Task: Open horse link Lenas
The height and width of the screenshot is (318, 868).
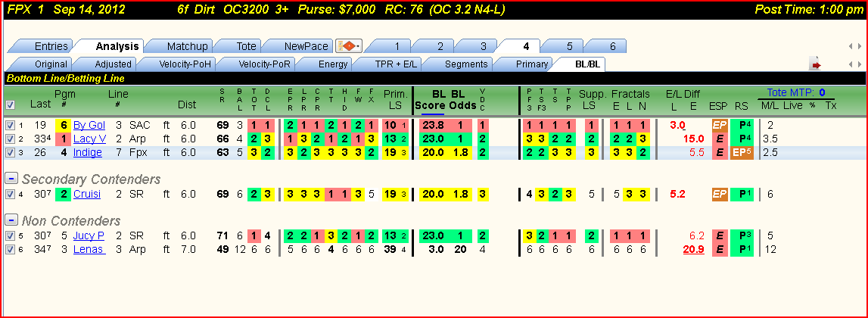Action: point(89,250)
